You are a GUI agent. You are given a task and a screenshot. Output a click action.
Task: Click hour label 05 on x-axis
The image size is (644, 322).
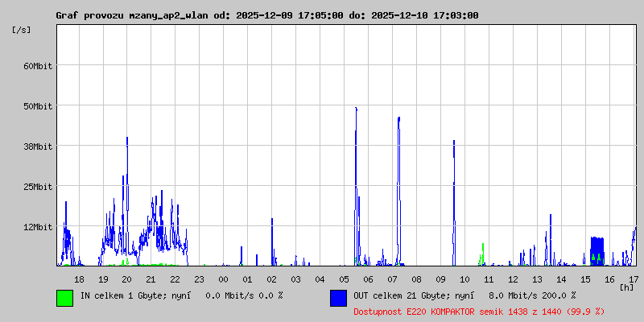point(344,279)
